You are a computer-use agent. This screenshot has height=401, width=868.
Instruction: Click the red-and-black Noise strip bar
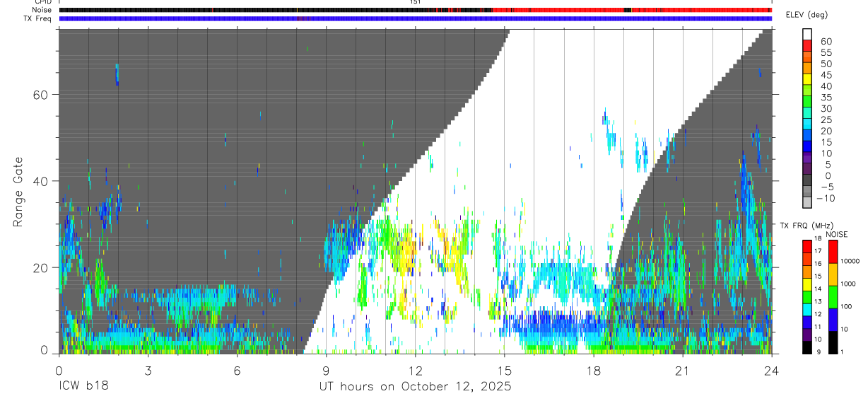415,10
